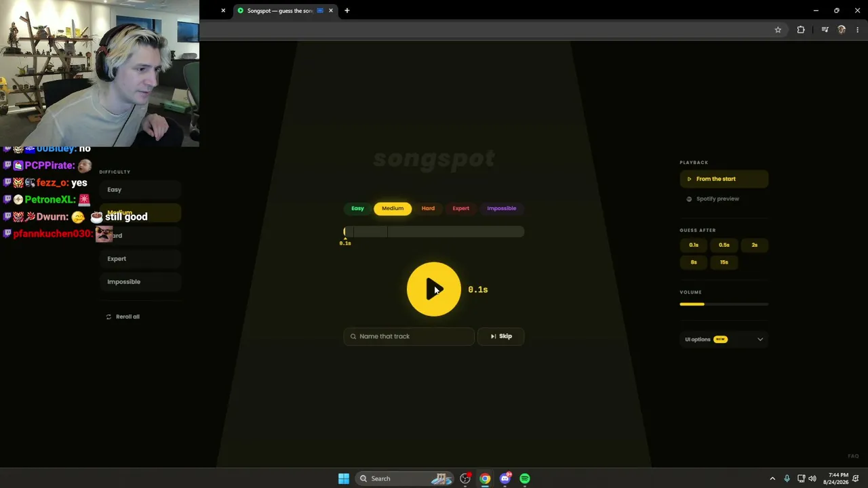The width and height of the screenshot is (868, 488).
Task: Click the track progress bar
Action: pos(434,232)
